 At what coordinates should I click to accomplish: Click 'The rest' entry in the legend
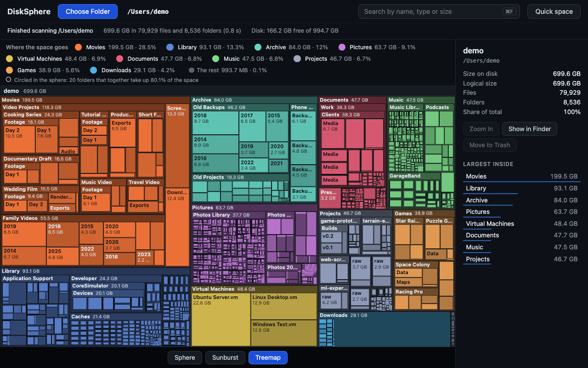pyautogui.click(x=228, y=70)
